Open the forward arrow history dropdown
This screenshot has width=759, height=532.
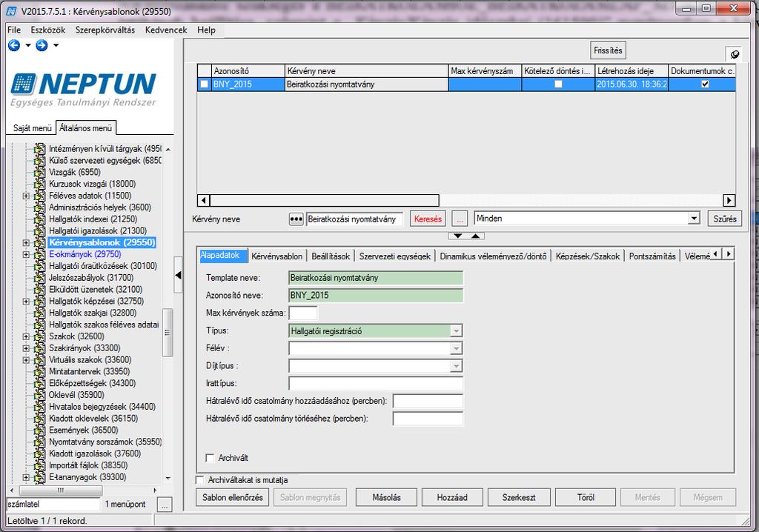[x=56, y=45]
